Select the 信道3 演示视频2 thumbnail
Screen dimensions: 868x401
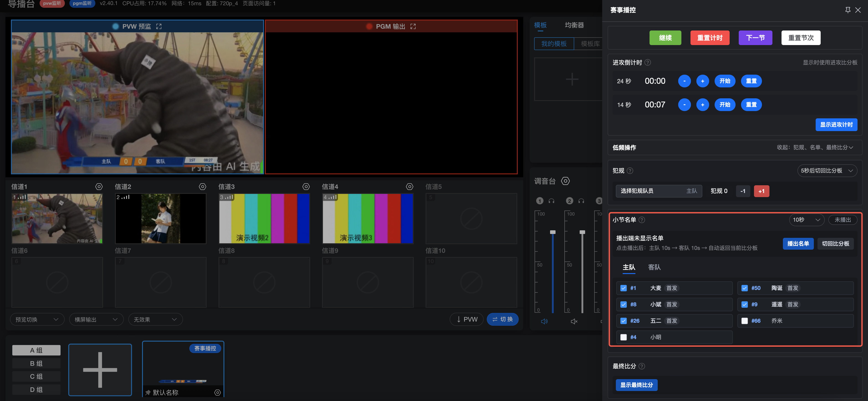tap(264, 218)
